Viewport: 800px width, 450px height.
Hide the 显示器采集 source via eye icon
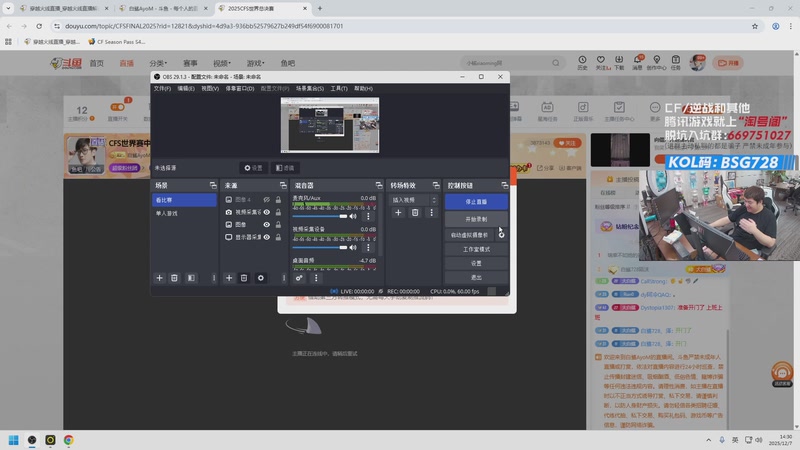tap(266, 237)
